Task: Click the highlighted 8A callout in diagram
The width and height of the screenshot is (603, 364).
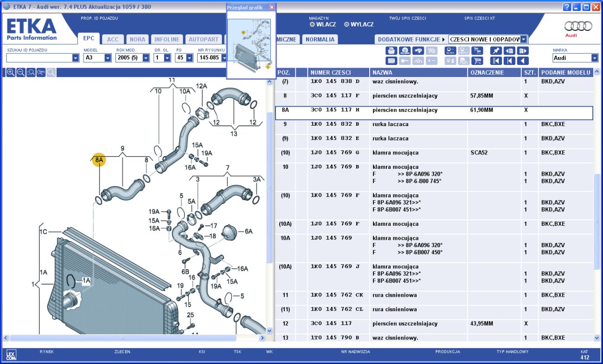Action: [x=99, y=160]
